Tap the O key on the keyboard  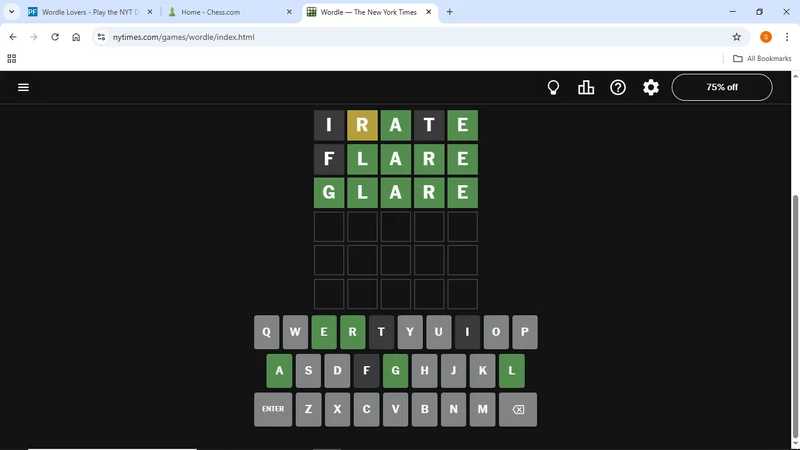pos(496,332)
